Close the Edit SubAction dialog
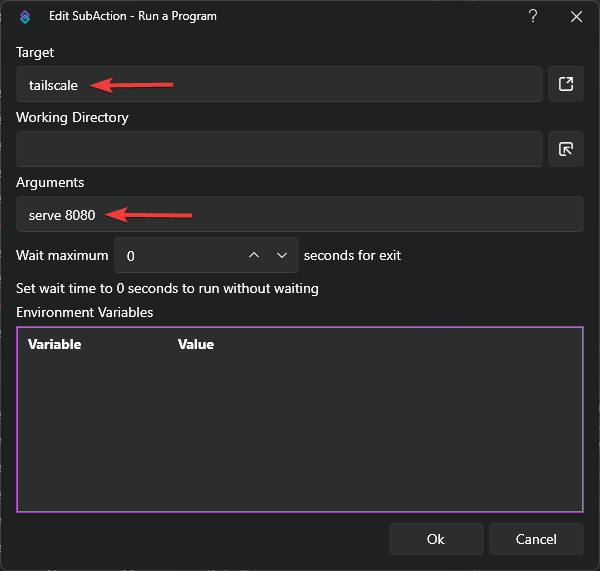600x571 pixels. 576,16
